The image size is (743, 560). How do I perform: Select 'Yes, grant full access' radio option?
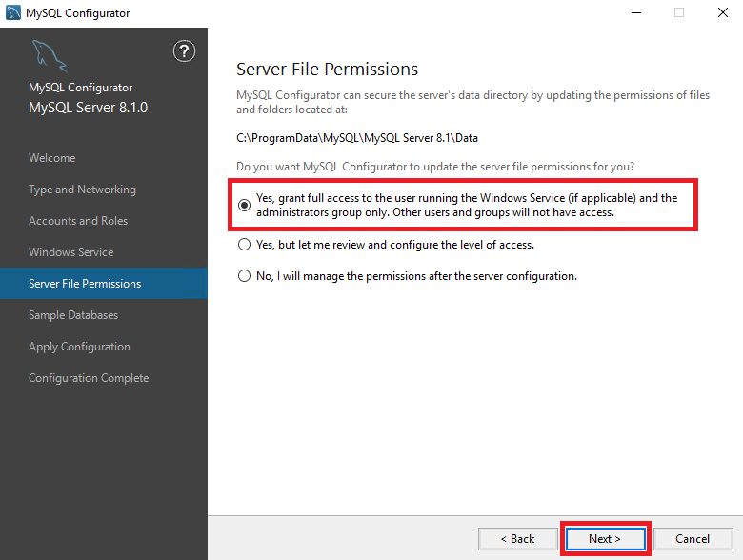click(x=244, y=205)
